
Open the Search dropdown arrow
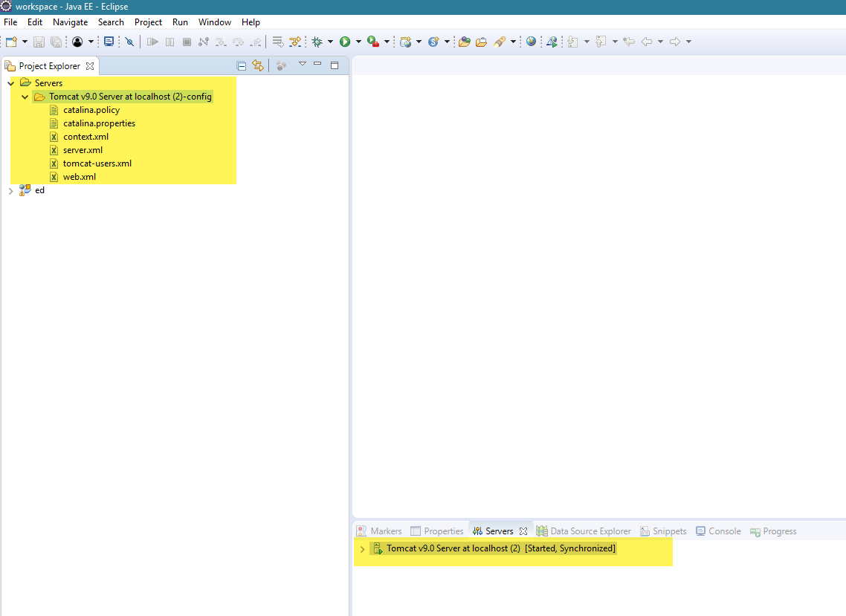click(x=513, y=42)
